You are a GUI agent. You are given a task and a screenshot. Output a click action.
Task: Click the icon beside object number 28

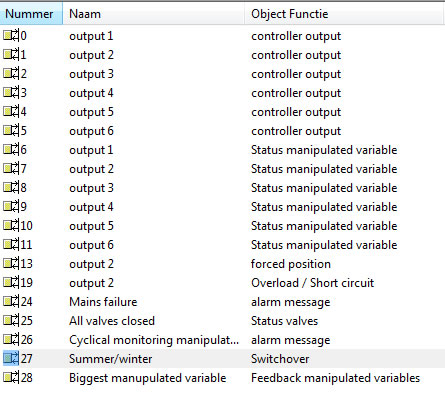coord(11,377)
